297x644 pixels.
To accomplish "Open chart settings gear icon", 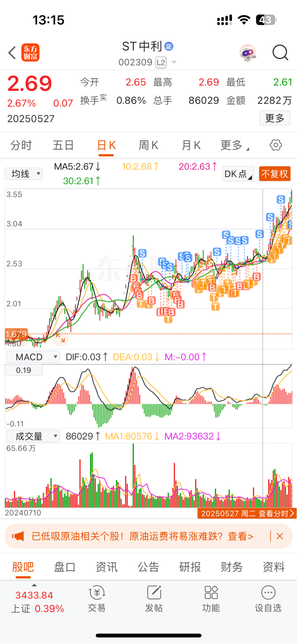I will click(276, 145).
